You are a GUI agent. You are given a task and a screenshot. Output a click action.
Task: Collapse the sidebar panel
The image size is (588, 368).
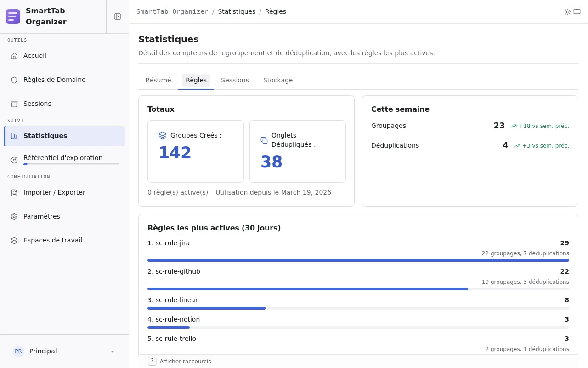point(118,17)
